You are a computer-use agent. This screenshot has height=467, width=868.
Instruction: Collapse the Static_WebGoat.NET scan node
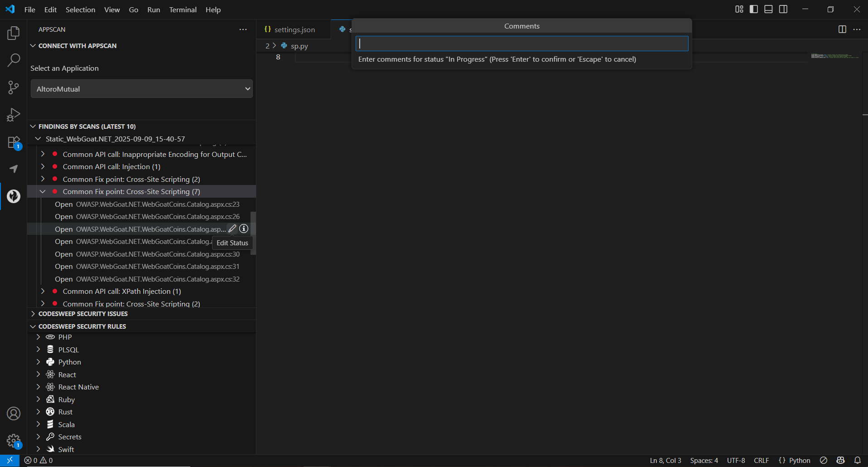pyautogui.click(x=142, y=139)
